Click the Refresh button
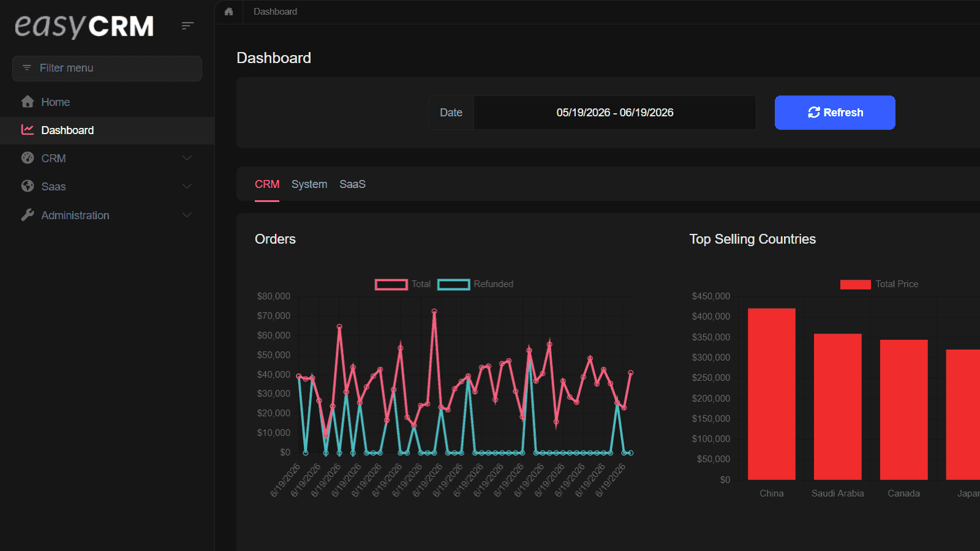Image resolution: width=980 pixels, height=551 pixels. tap(835, 113)
